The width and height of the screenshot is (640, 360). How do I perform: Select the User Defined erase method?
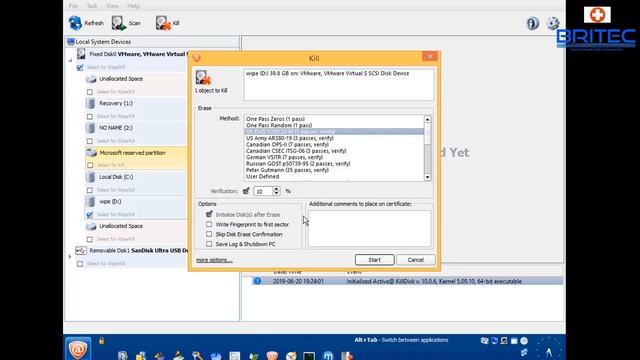[x=334, y=176]
